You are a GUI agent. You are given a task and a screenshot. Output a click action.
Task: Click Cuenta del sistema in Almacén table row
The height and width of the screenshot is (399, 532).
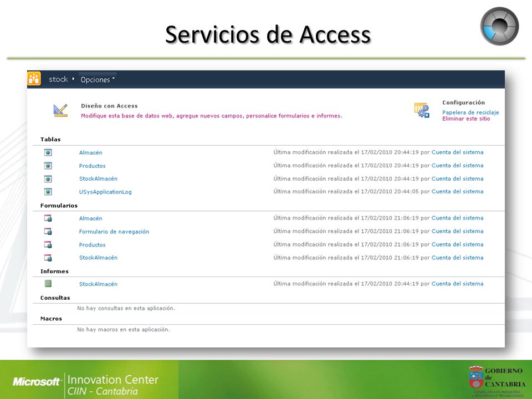click(457, 152)
